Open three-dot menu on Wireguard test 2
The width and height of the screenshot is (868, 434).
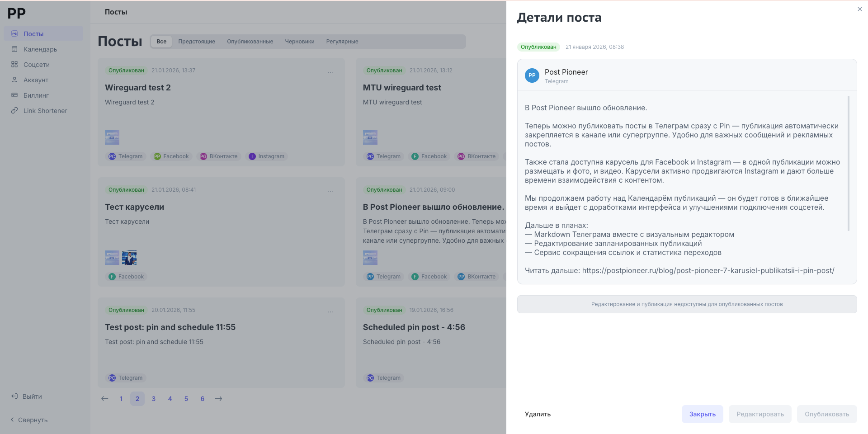(330, 72)
